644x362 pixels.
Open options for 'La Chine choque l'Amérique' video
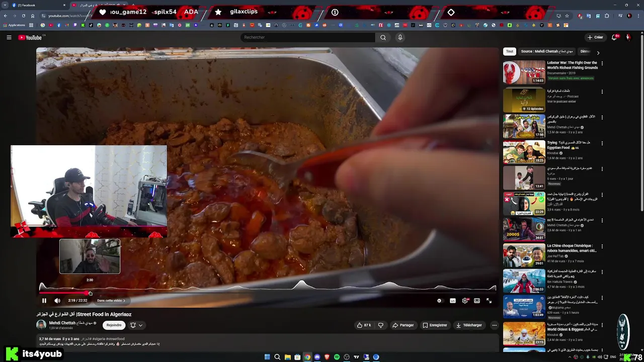(x=602, y=246)
